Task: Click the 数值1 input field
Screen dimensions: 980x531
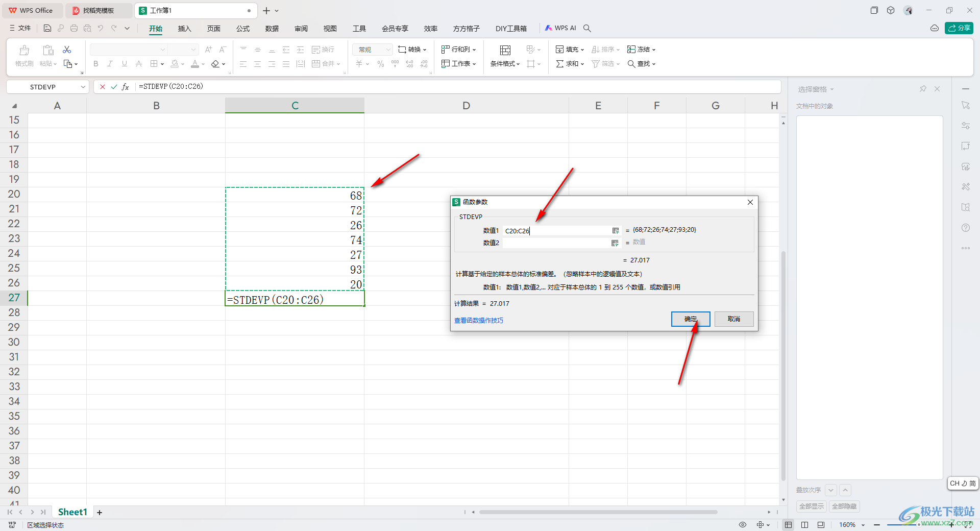Action: tap(557, 231)
